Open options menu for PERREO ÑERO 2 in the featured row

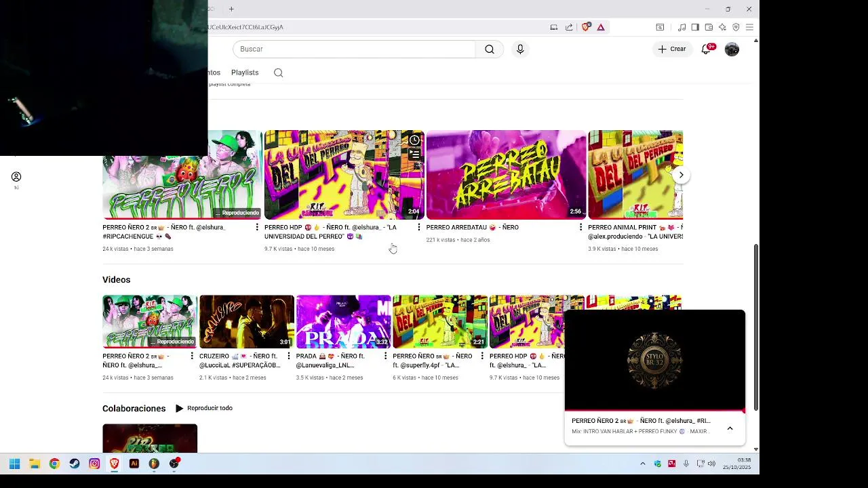pos(256,227)
